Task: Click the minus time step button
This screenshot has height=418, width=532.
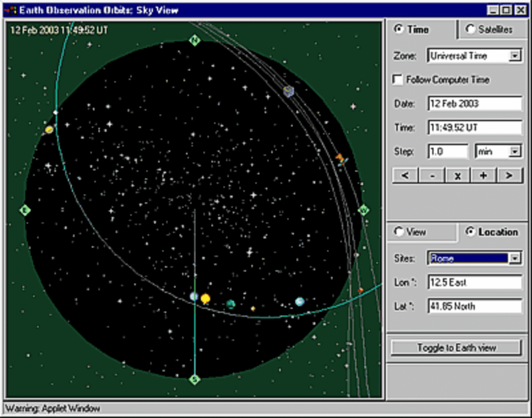Action: (432, 175)
